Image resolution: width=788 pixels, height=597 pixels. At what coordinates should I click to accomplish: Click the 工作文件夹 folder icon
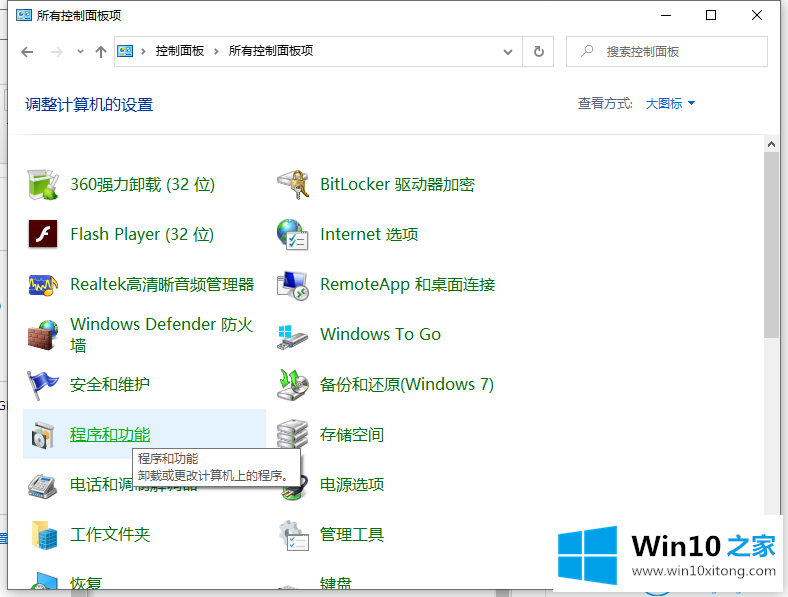(44, 535)
